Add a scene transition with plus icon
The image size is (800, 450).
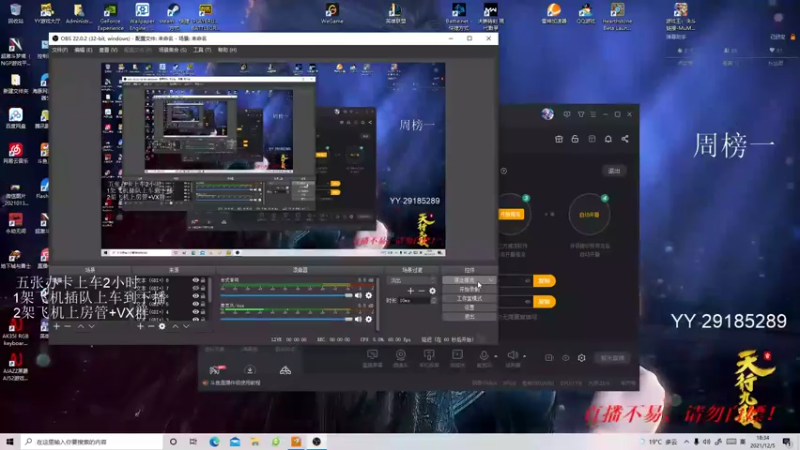pos(411,291)
